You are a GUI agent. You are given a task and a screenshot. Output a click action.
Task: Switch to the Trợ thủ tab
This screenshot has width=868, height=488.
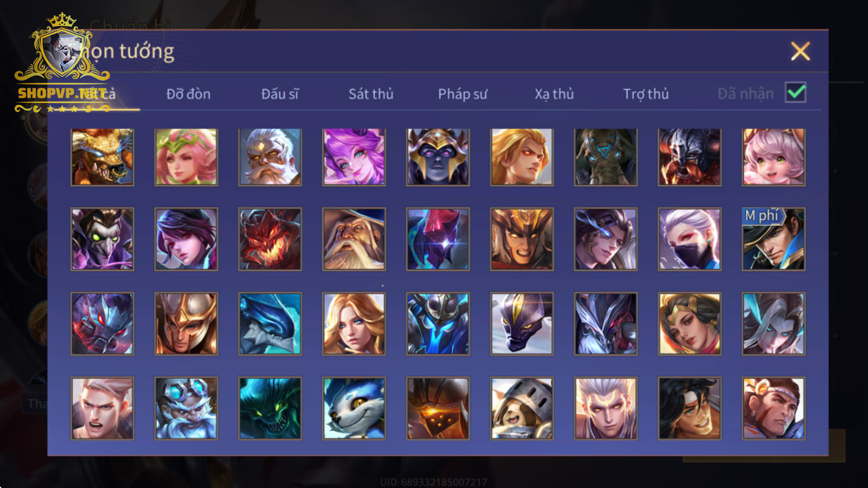tap(646, 94)
